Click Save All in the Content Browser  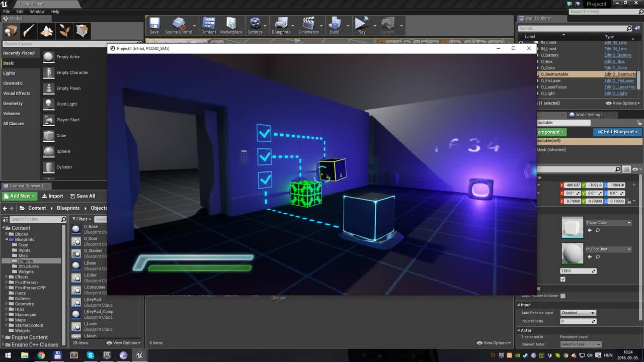click(x=83, y=196)
